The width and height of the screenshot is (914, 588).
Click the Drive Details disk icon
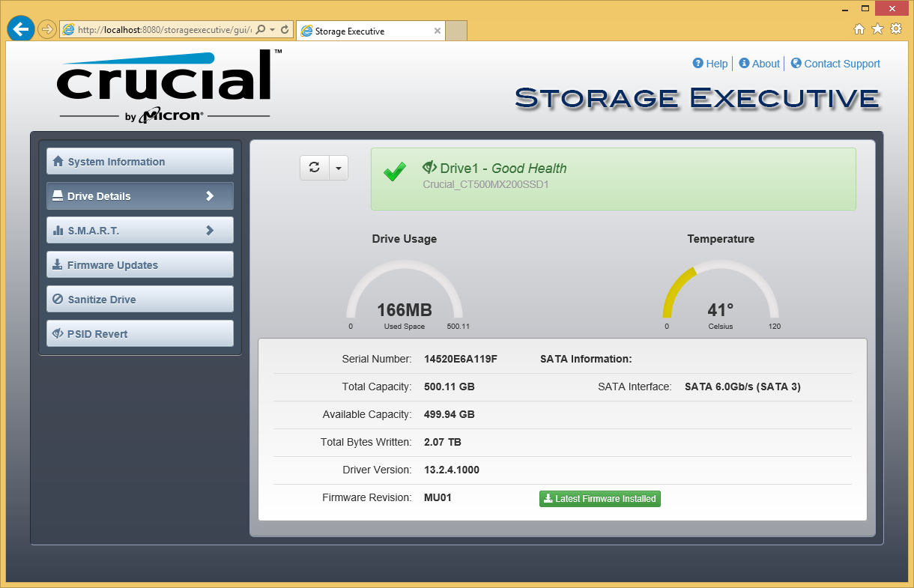click(x=58, y=196)
